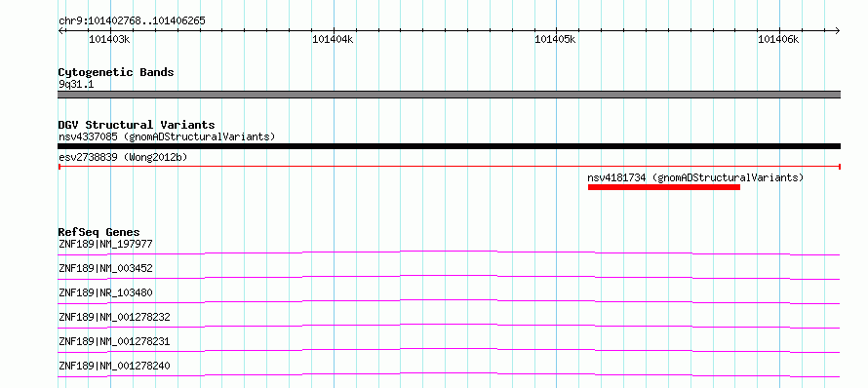The width and height of the screenshot is (868, 388).
Task: Click the ZNF189|NM_197977 transcript label
Action: click(x=105, y=244)
